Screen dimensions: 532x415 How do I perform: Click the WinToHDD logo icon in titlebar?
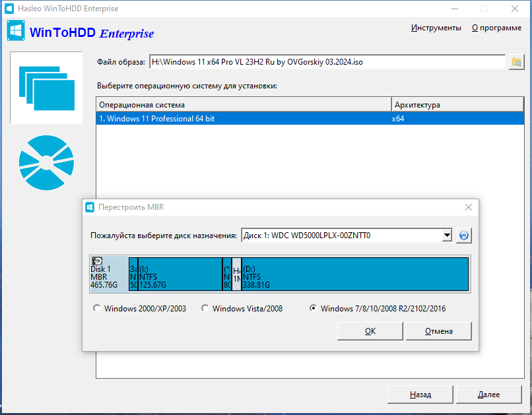pos(9,9)
